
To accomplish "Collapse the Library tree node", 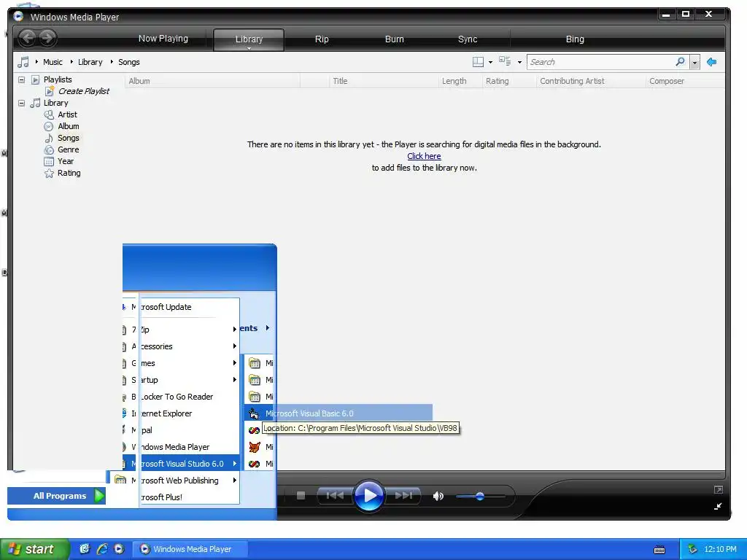I will tap(21, 103).
